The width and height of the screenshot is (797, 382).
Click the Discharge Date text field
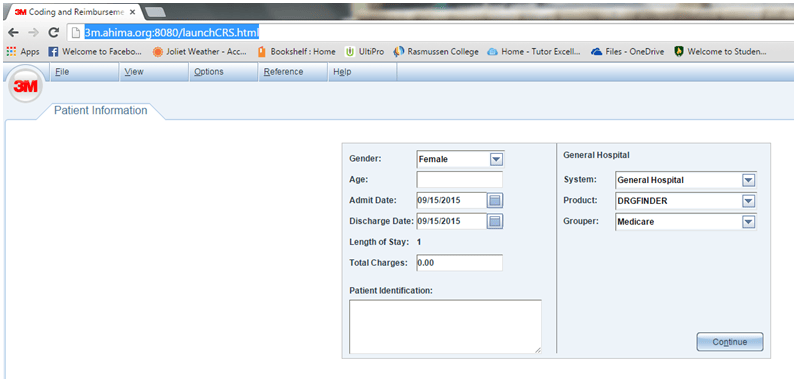(451, 221)
